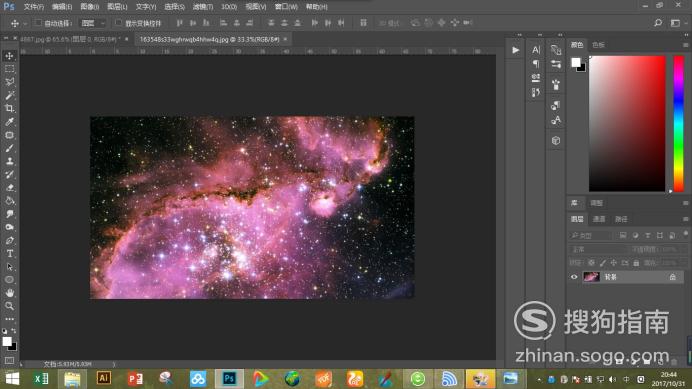Select the Hand tool

9,293
